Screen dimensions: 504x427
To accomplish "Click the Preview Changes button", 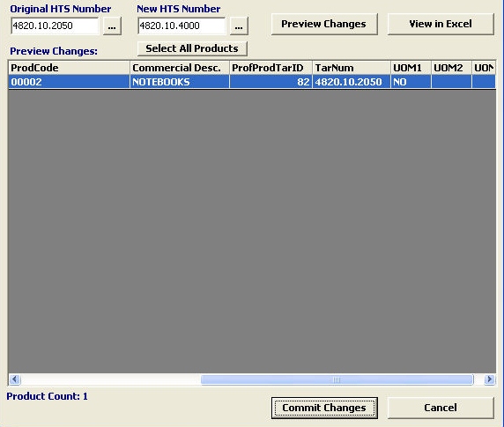I will 324,24.
